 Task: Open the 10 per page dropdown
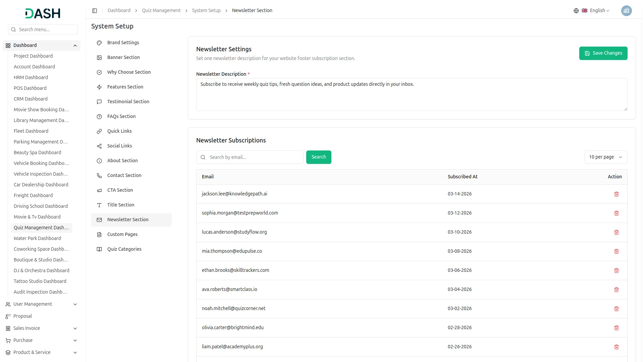(605, 157)
